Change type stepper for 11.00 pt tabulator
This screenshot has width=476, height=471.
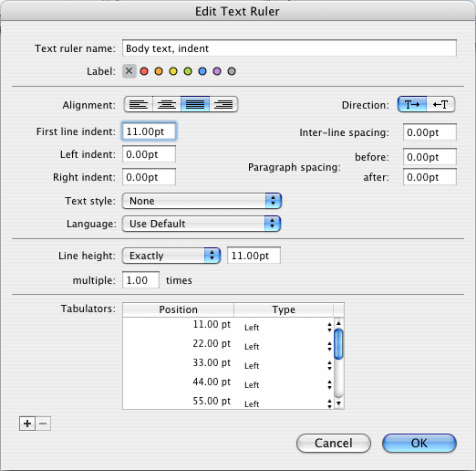pos(329,328)
